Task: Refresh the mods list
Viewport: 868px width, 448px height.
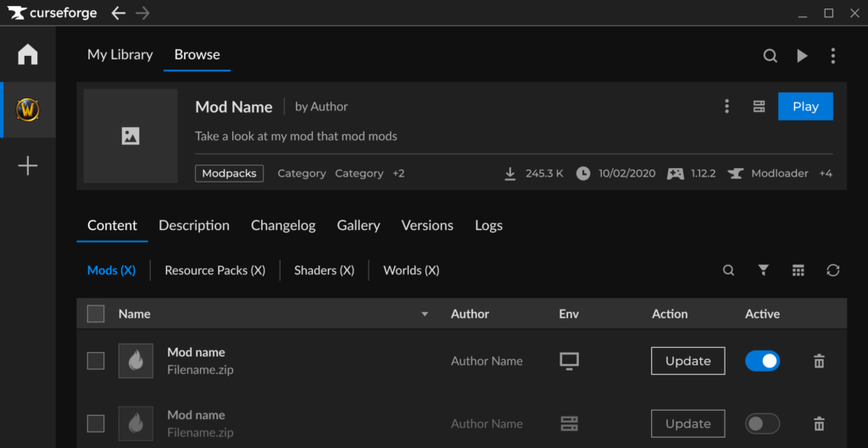Action: click(x=833, y=271)
